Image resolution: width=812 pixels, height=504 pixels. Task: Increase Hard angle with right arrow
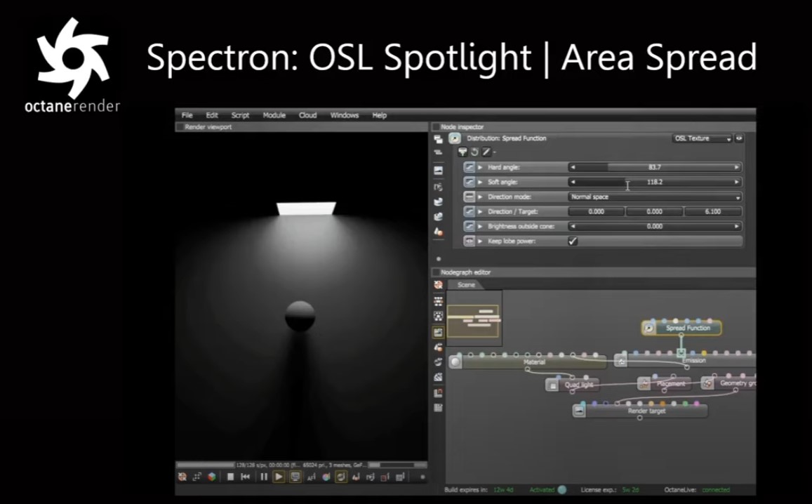click(x=736, y=167)
